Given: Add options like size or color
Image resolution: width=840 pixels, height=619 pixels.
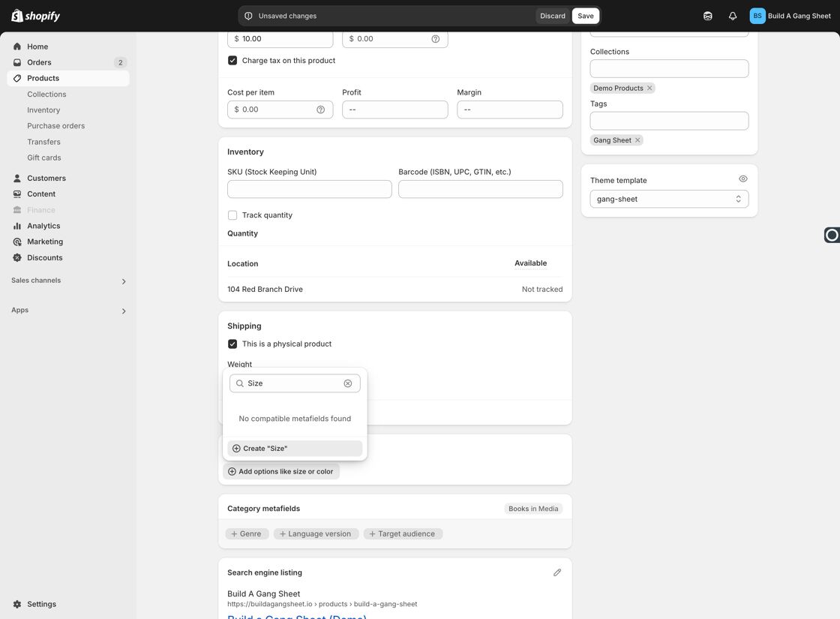Looking at the screenshot, I should [x=280, y=472].
